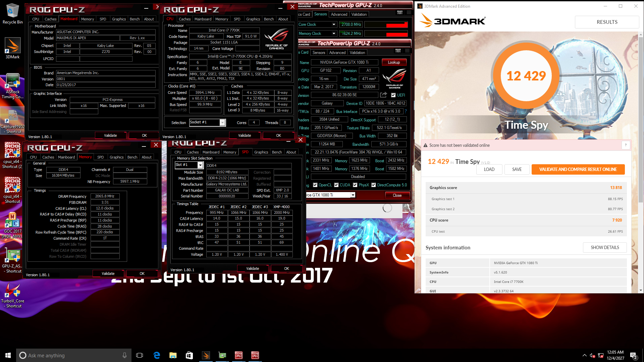Click OK in the SPD CPU-Z window
644x362 pixels.
pos(286,269)
